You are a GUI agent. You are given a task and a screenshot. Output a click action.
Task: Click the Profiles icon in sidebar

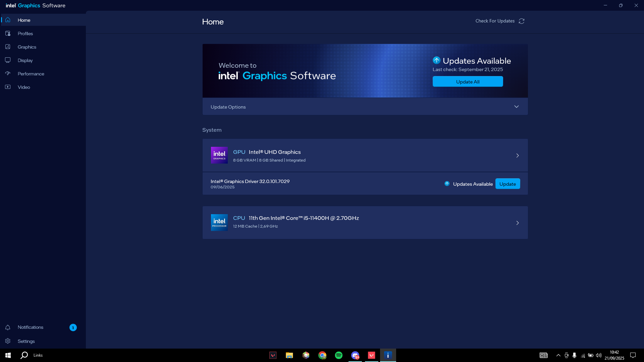8,34
